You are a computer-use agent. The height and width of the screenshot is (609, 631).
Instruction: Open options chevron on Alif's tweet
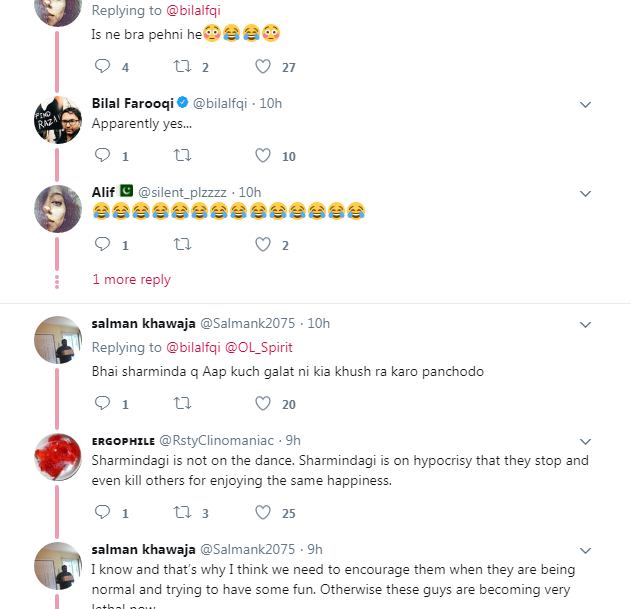tap(586, 192)
